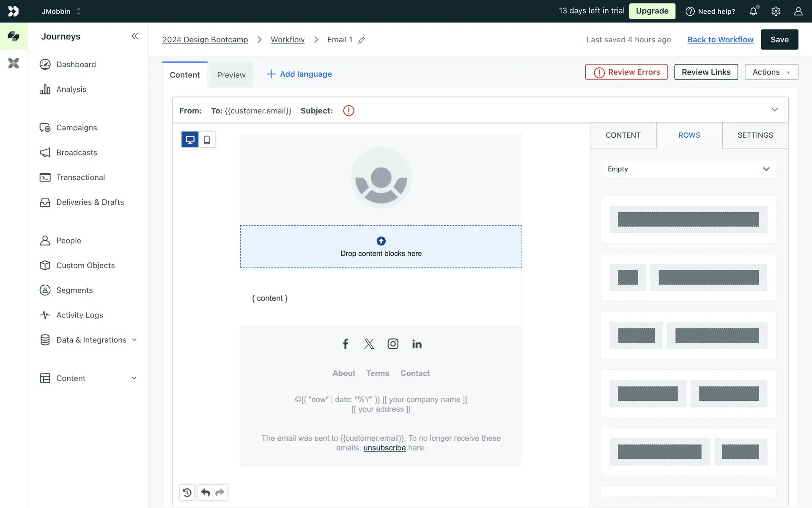Collapse the Journeys sidebar with double chevron
The width and height of the screenshot is (812, 508).
point(134,36)
